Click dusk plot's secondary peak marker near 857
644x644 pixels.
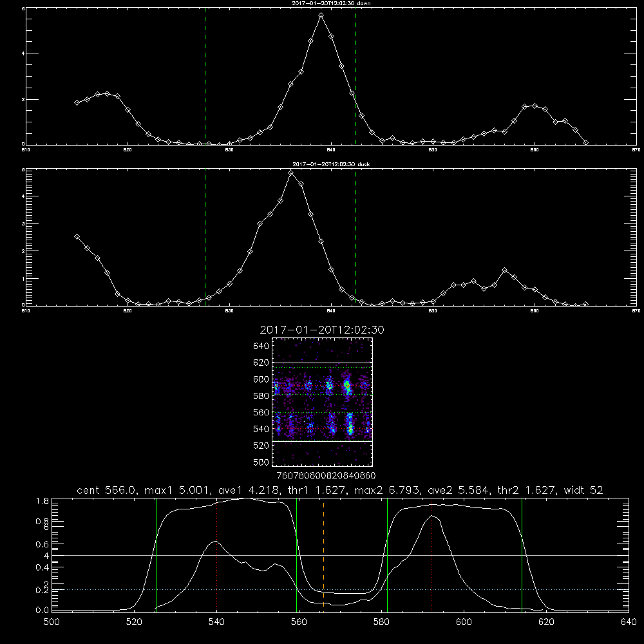(x=505, y=270)
